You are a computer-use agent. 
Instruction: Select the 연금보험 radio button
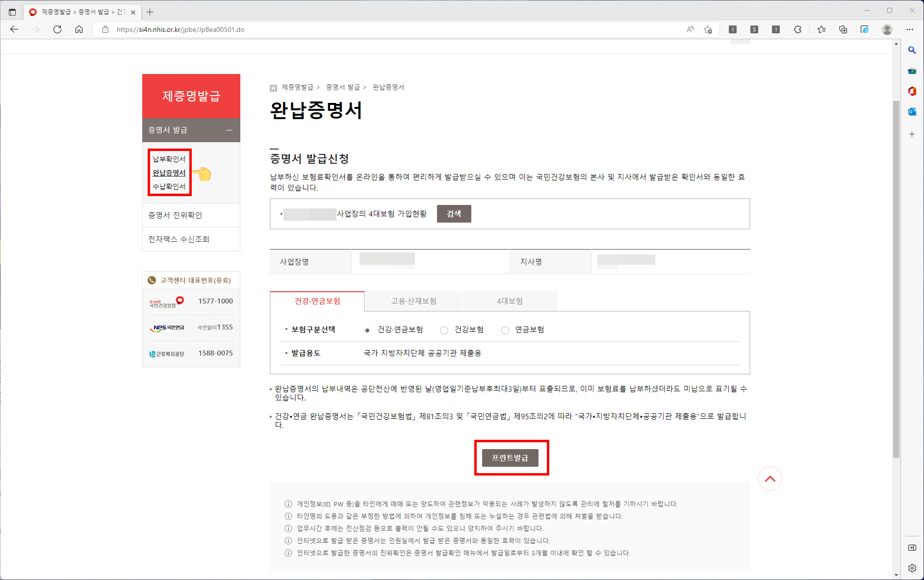[505, 330]
